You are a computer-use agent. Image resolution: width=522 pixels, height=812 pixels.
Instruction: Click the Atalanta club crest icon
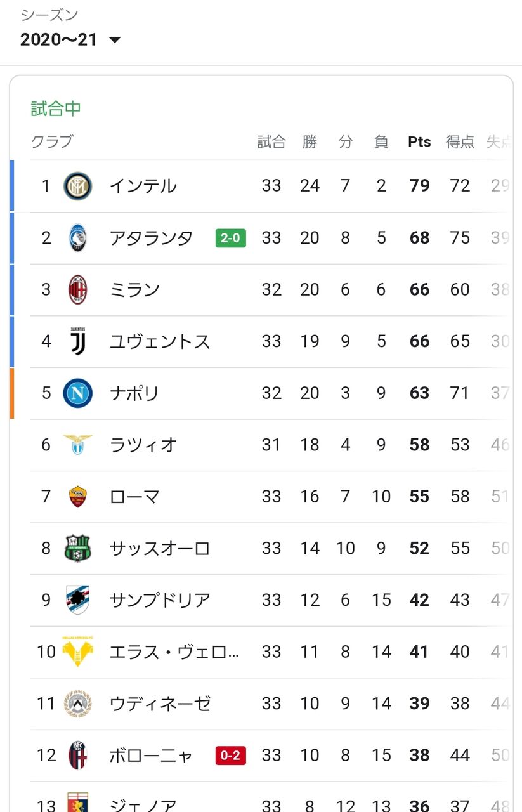[x=78, y=238]
